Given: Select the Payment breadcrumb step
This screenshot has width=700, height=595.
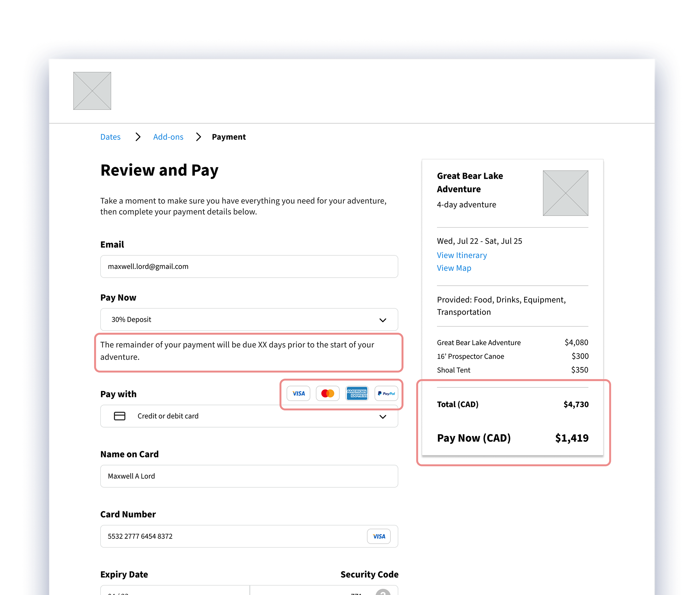Looking at the screenshot, I should [229, 137].
